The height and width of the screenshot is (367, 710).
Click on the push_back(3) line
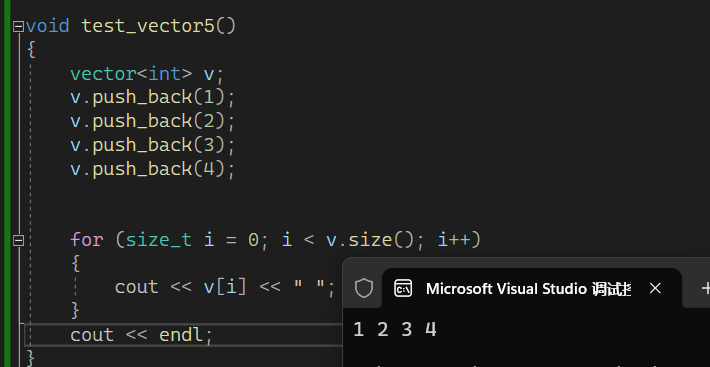pos(153,145)
